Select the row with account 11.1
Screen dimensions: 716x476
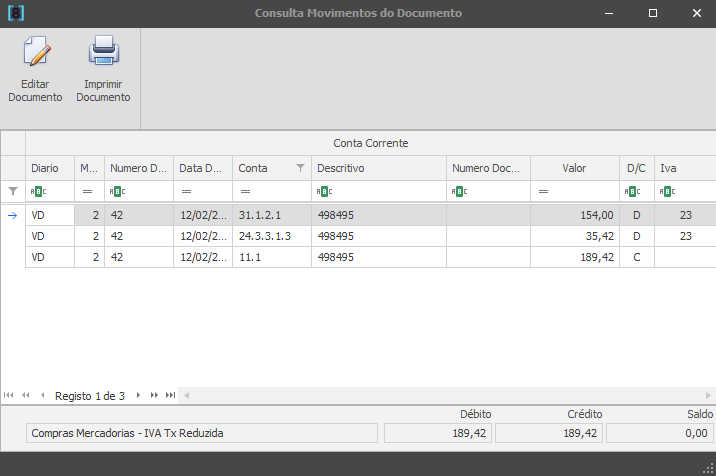pyautogui.click(x=270, y=257)
